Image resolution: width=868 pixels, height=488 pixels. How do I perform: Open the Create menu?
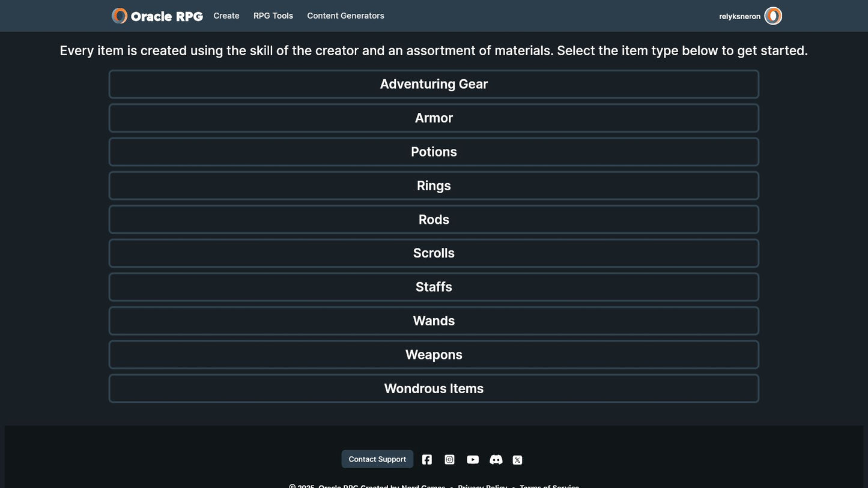226,16
